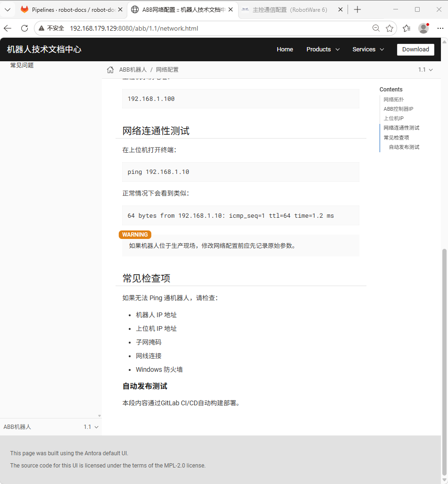
Task: Reload the current page
Action: (x=25, y=28)
